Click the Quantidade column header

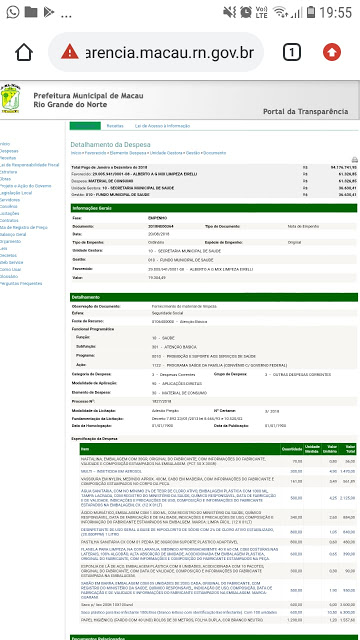tap(292, 449)
